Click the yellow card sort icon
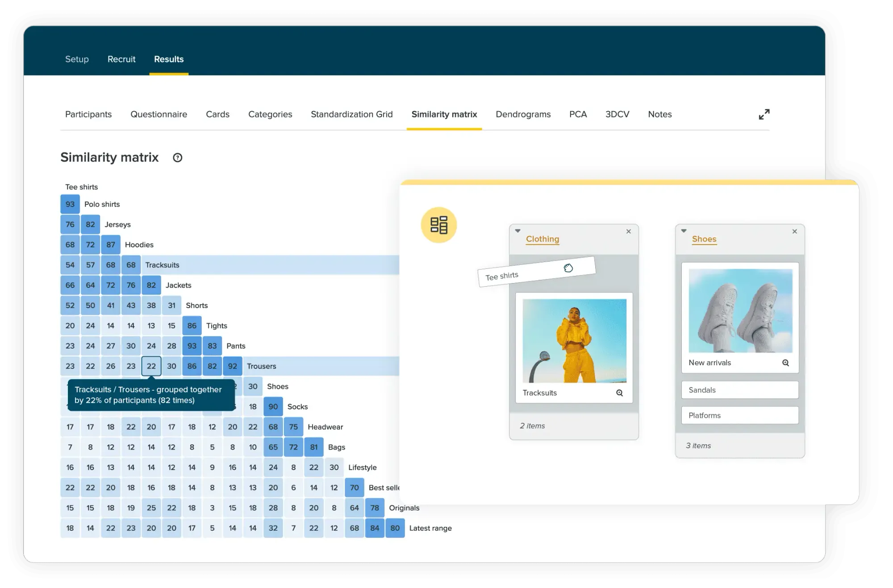This screenshot has width=893, height=588. (438, 225)
